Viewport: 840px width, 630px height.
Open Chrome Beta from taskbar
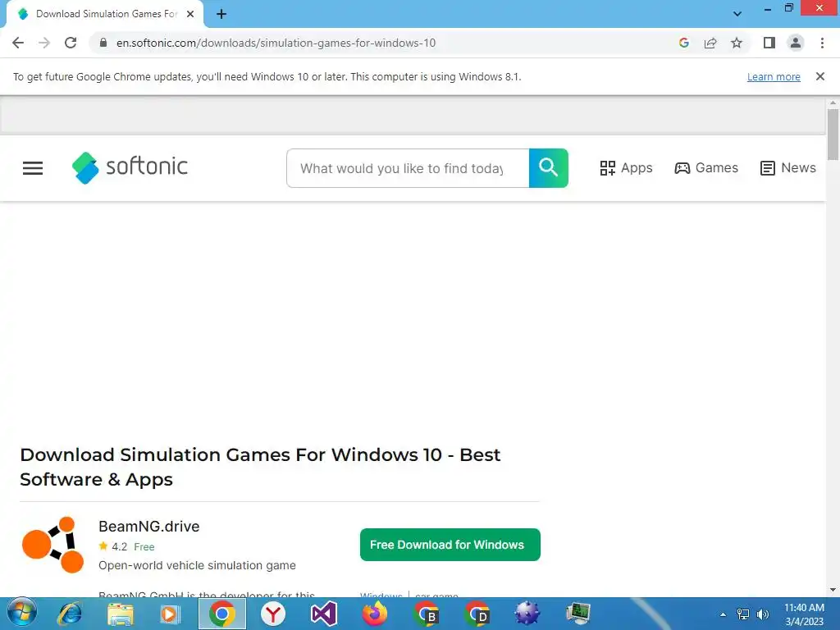pos(426,614)
